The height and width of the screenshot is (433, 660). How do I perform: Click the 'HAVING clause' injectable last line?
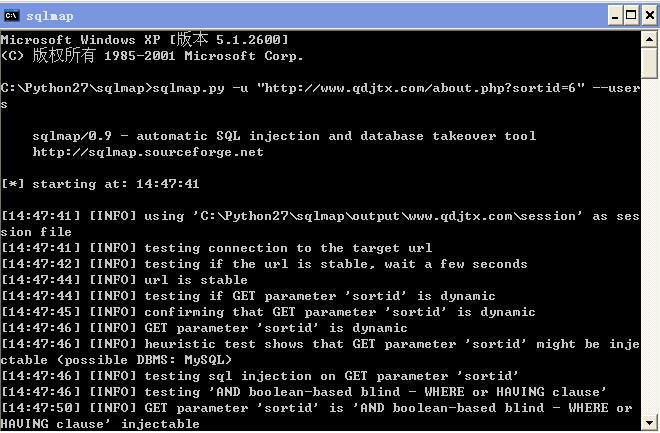pyautogui.click(x=100, y=424)
